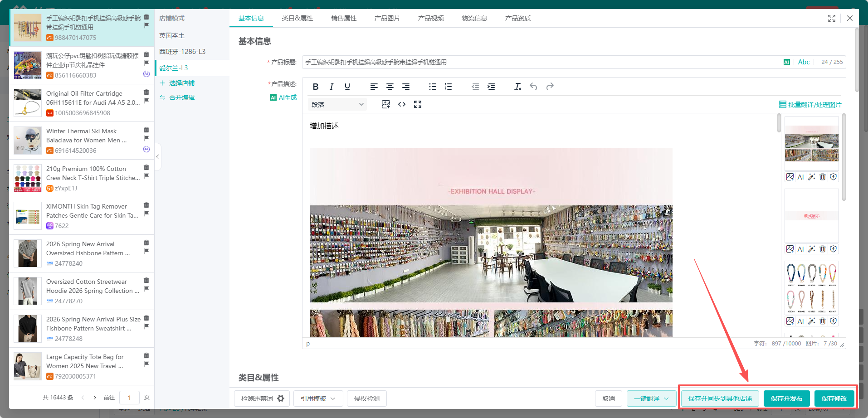Click the 检测违禁词 button
The height and width of the screenshot is (418, 868).
(257, 399)
